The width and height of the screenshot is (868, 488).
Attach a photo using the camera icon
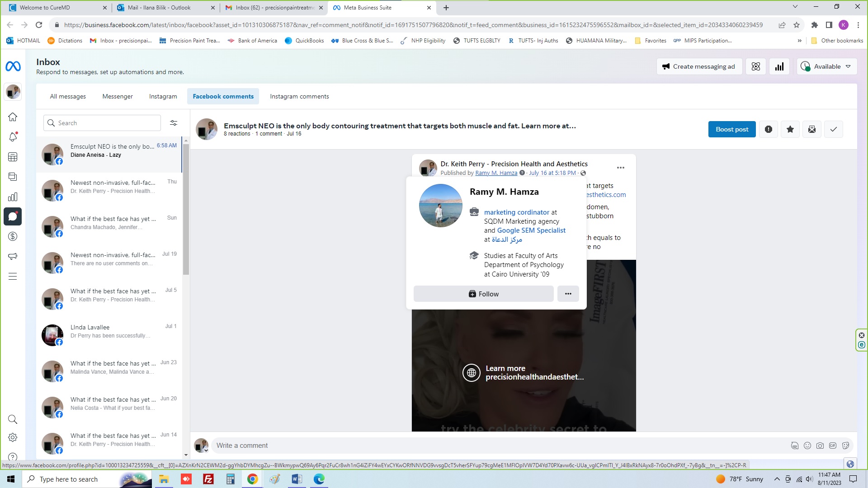click(x=820, y=446)
